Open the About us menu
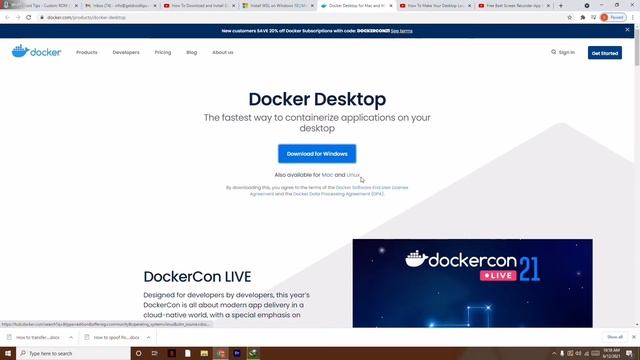 click(x=223, y=53)
